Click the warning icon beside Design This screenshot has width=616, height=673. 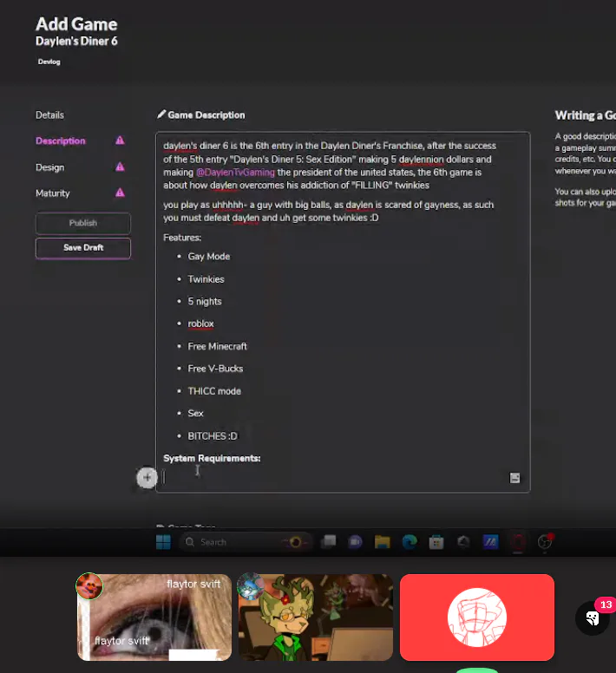[x=120, y=167]
